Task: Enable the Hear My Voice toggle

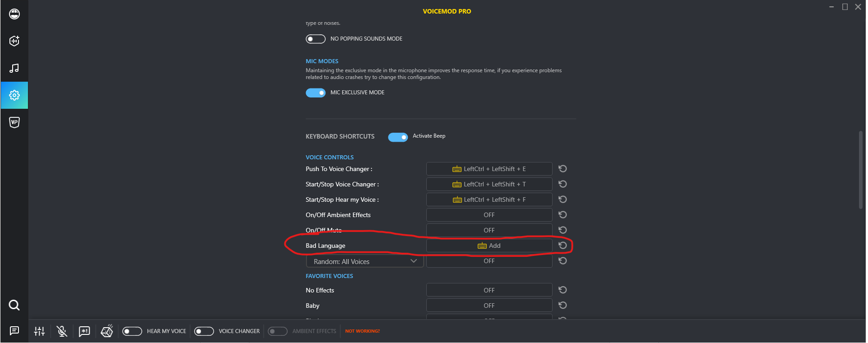Action: pos(132,331)
